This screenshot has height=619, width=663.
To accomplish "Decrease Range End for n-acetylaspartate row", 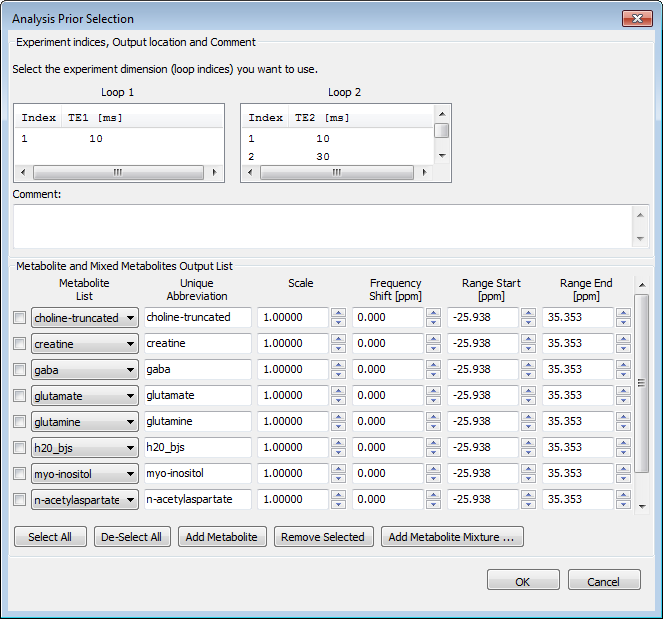I will (624, 504).
